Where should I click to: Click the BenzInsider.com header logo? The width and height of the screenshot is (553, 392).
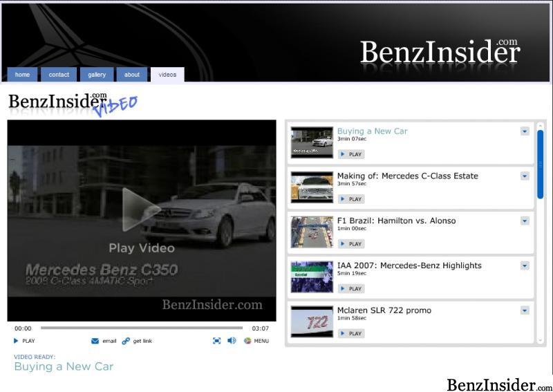440,54
